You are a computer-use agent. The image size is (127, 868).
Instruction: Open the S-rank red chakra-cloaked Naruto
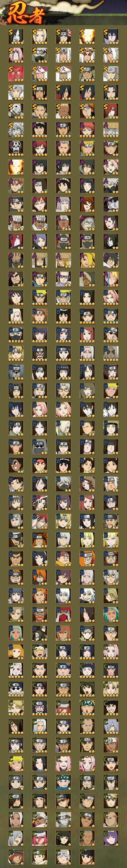(x=16, y=74)
